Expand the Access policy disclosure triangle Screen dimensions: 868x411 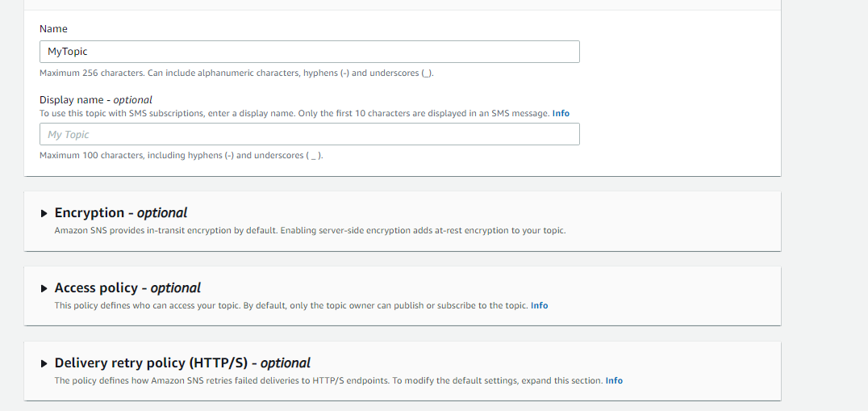tap(44, 288)
